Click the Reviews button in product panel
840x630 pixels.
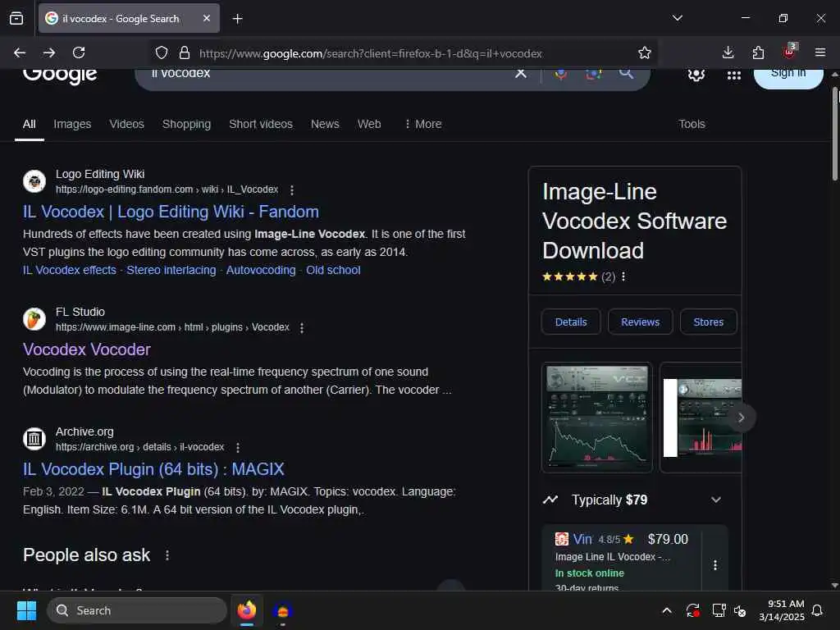point(640,322)
